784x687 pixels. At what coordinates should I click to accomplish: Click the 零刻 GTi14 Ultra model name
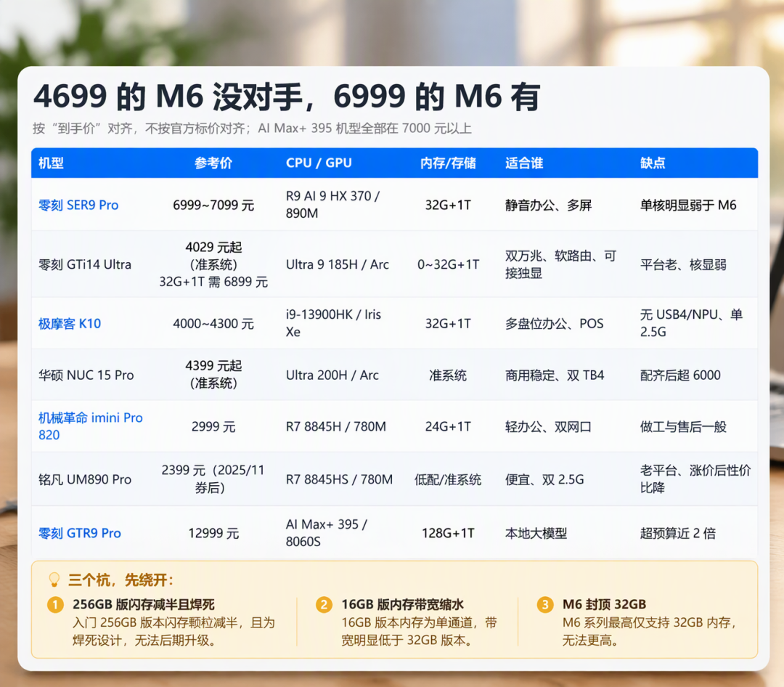coord(85,264)
